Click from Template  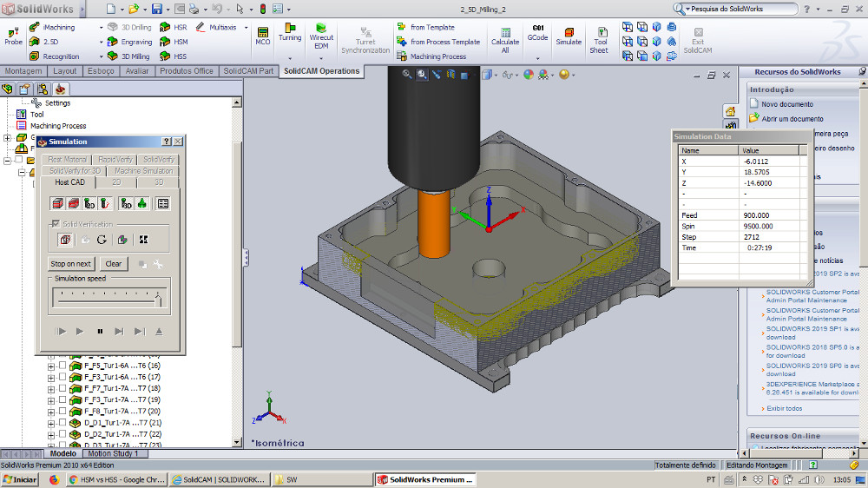(425, 27)
